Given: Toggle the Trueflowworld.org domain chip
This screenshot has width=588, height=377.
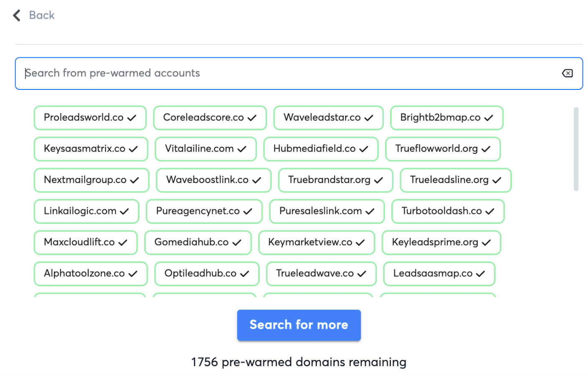Looking at the screenshot, I should point(443,149).
